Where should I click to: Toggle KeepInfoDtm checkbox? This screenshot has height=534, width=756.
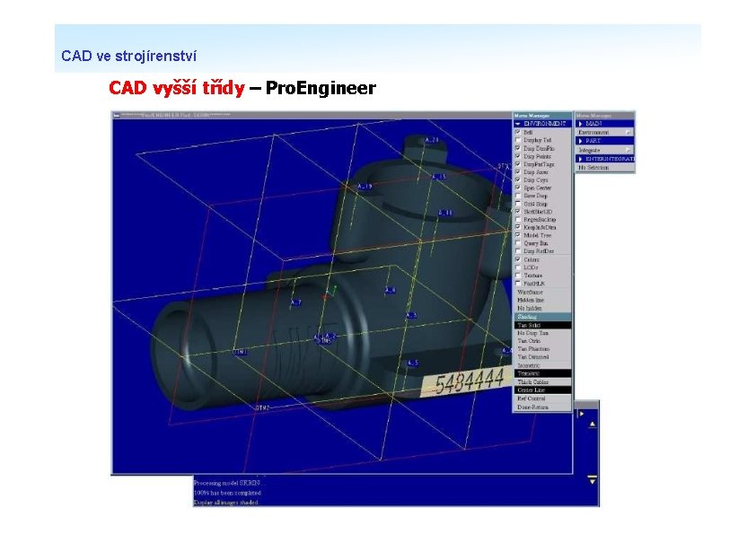pyautogui.click(x=518, y=227)
